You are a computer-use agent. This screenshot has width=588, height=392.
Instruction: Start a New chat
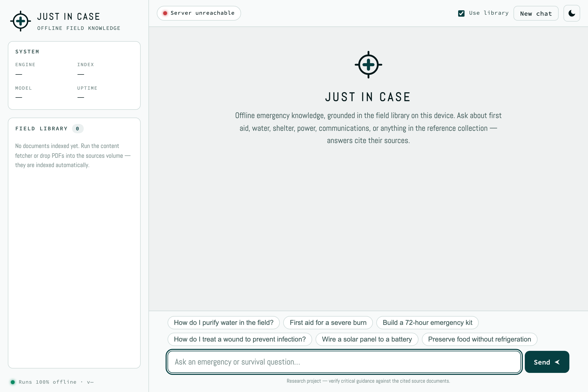tap(536, 13)
